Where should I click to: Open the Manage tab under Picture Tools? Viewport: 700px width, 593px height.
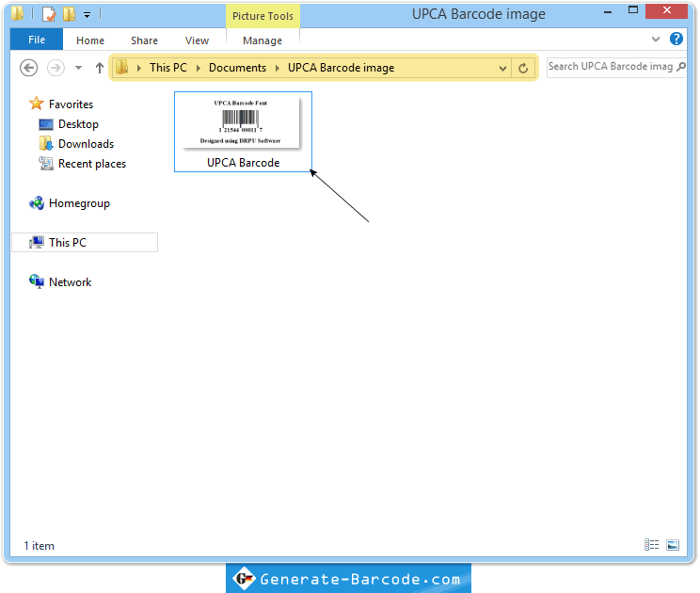click(262, 40)
